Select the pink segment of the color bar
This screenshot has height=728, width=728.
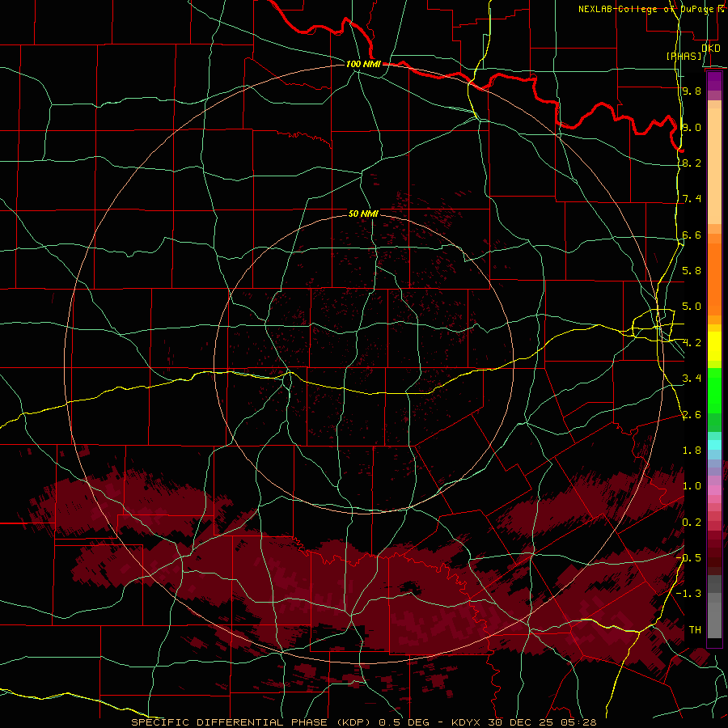714,490
